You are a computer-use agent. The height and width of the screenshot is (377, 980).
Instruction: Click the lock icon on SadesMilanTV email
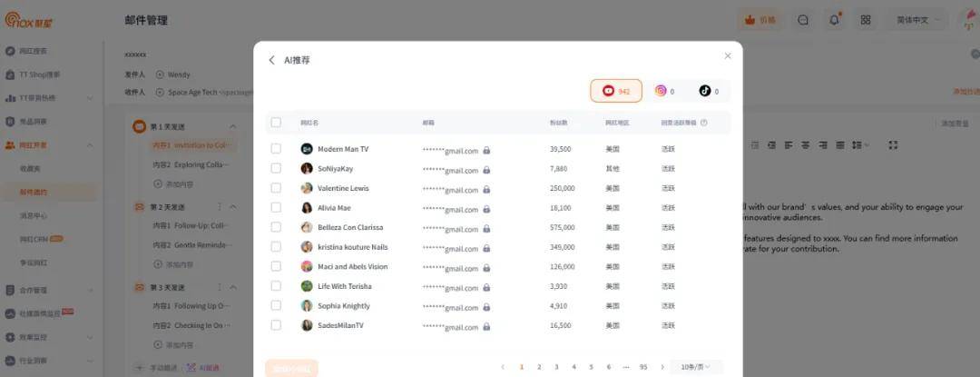[486, 327]
